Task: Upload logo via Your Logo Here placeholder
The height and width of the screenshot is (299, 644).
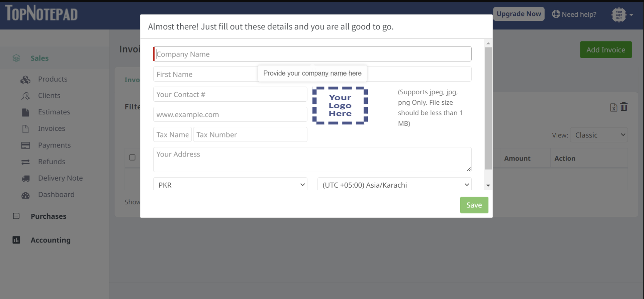Action: pos(340,105)
